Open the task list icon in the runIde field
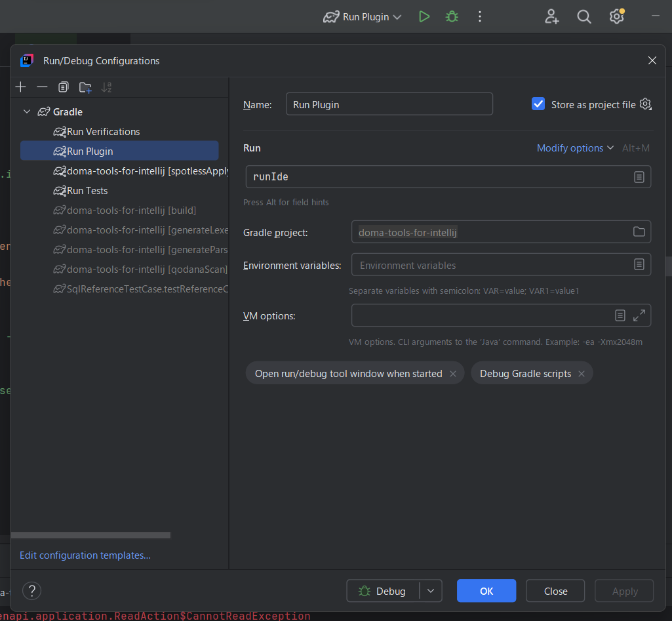This screenshot has width=672, height=621. [x=639, y=177]
